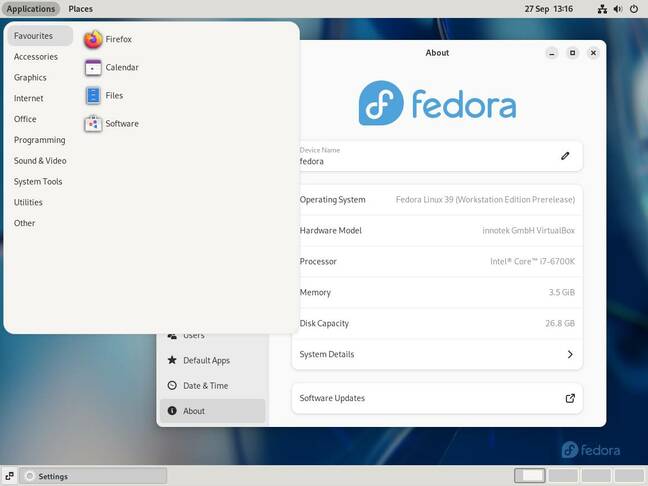
Task: Maximize the About settings window
Action: point(572,53)
